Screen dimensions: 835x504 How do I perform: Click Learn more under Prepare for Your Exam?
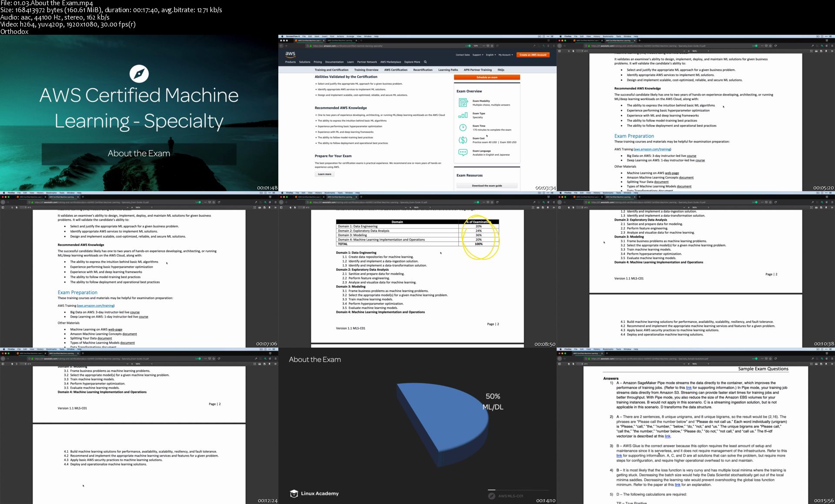(x=324, y=174)
